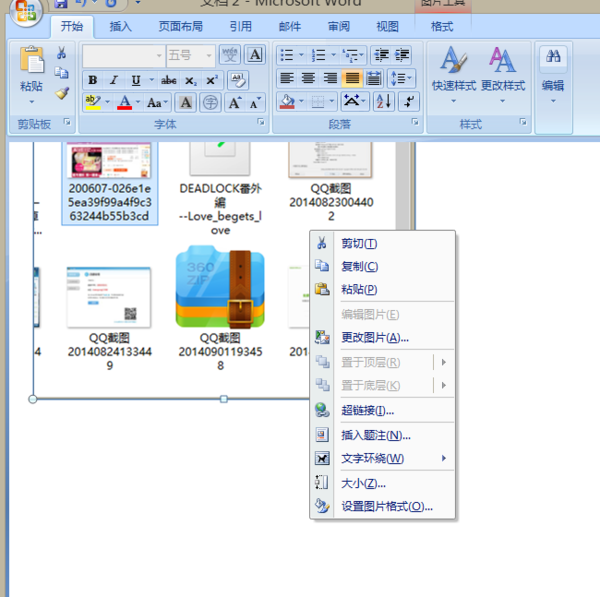Image resolution: width=600 pixels, height=597 pixels.
Task: Click the 视图 ribbon tab
Action: [387, 26]
